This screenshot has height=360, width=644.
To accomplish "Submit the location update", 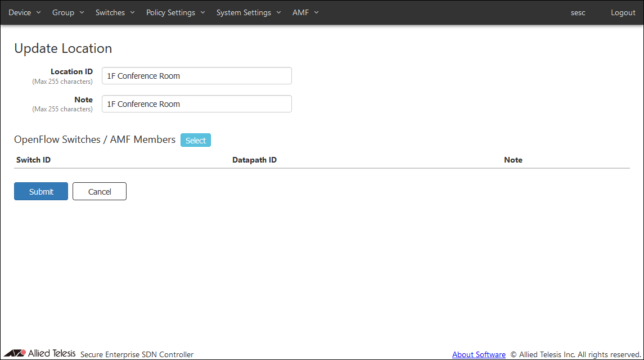I will (41, 191).
